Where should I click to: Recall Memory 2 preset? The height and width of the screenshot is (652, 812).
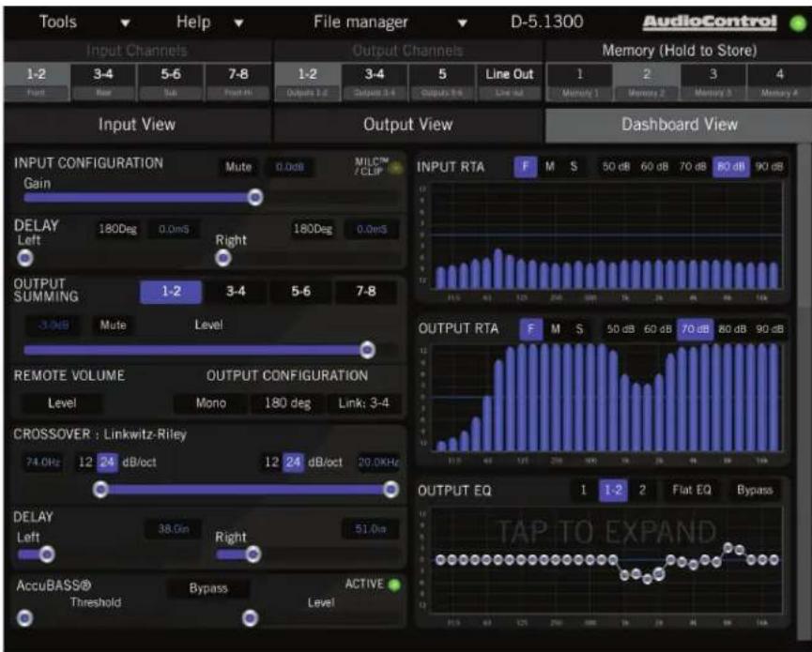(x=646, y=83)
